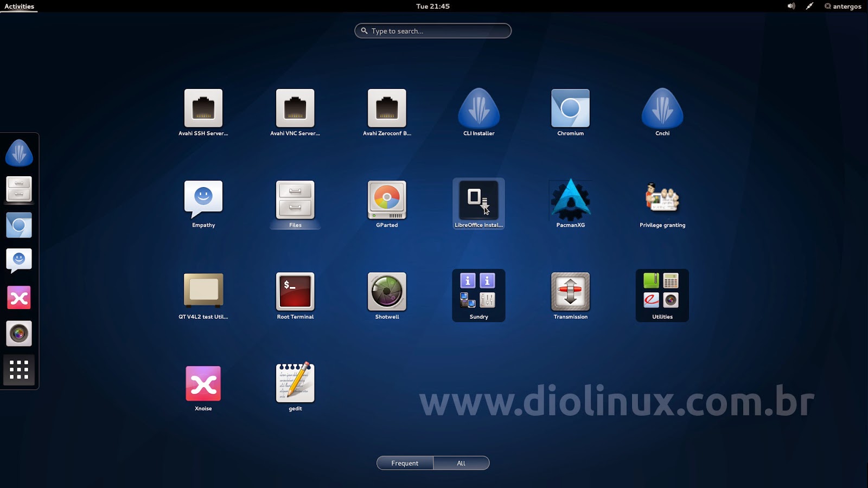Launch Avahi Zeroconf Browser
This screenshot has height=488, width=868.
pos(387,113)
